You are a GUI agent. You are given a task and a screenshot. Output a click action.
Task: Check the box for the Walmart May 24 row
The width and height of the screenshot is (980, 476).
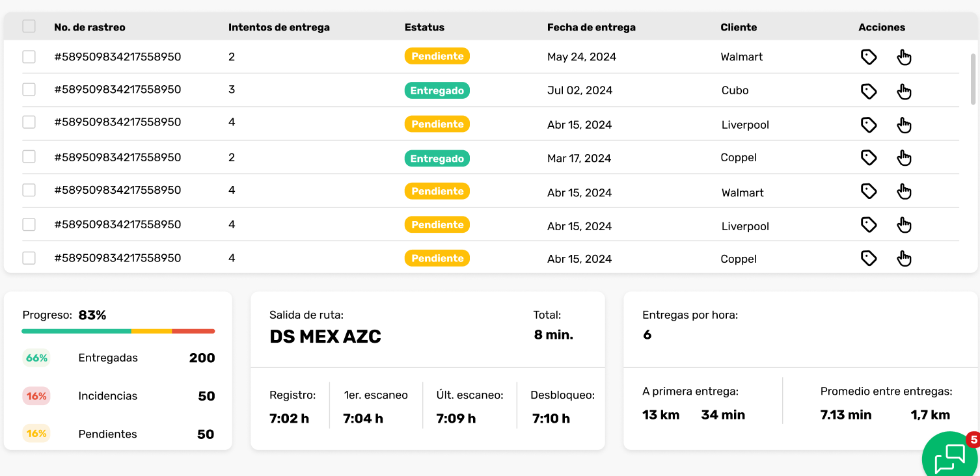click(x=29, y=57)
